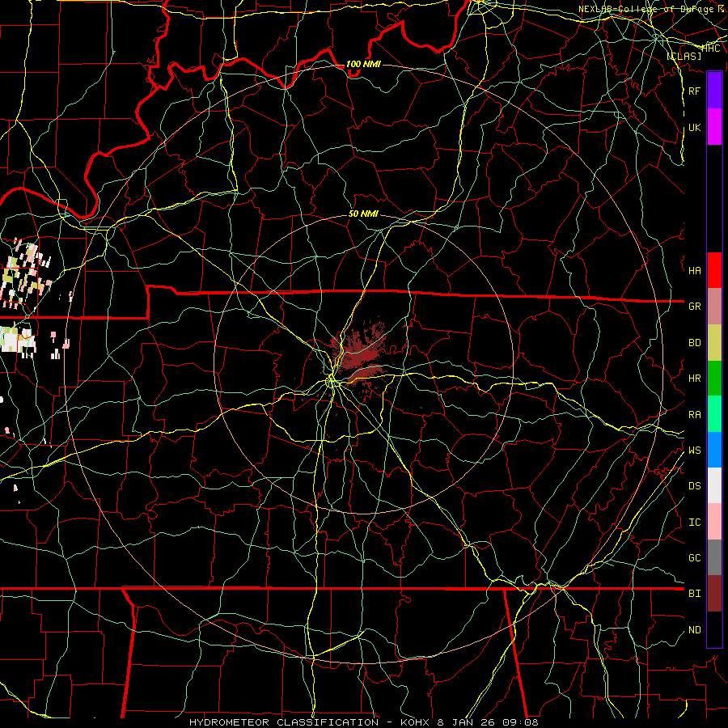Click the BI legend label text
This screenshot has width=728, height=728.
coord(694,594)
